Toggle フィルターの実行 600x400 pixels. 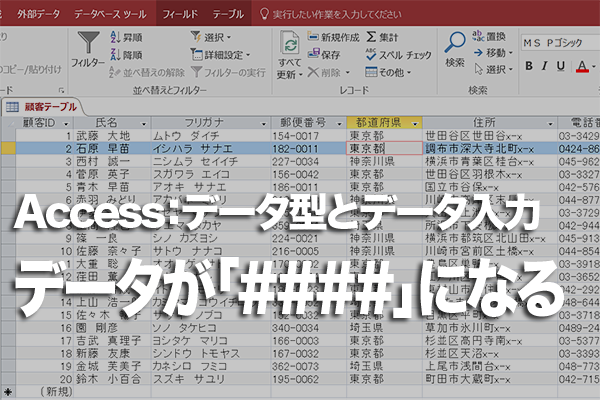pos(228,72)
